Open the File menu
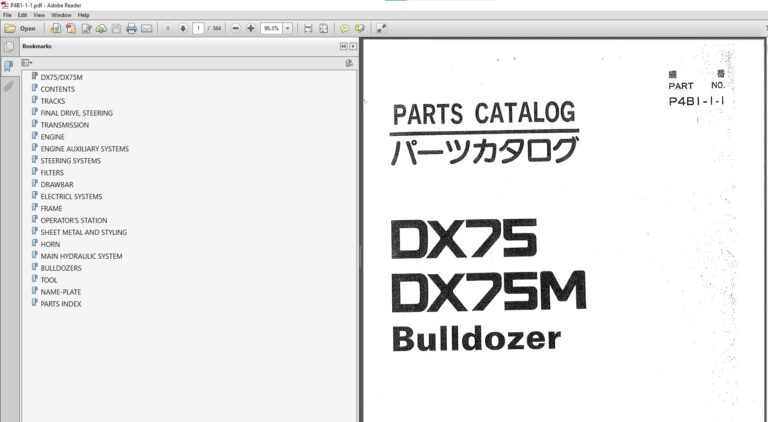This screenshot has height=422, width=768. [7, 15]
